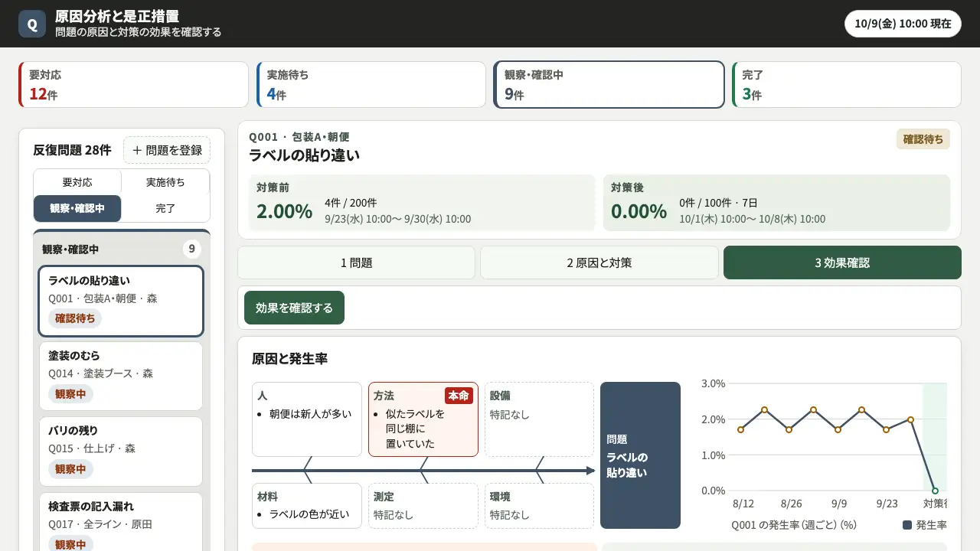Click the 人 cause box in fishbone

pos(307,419)
